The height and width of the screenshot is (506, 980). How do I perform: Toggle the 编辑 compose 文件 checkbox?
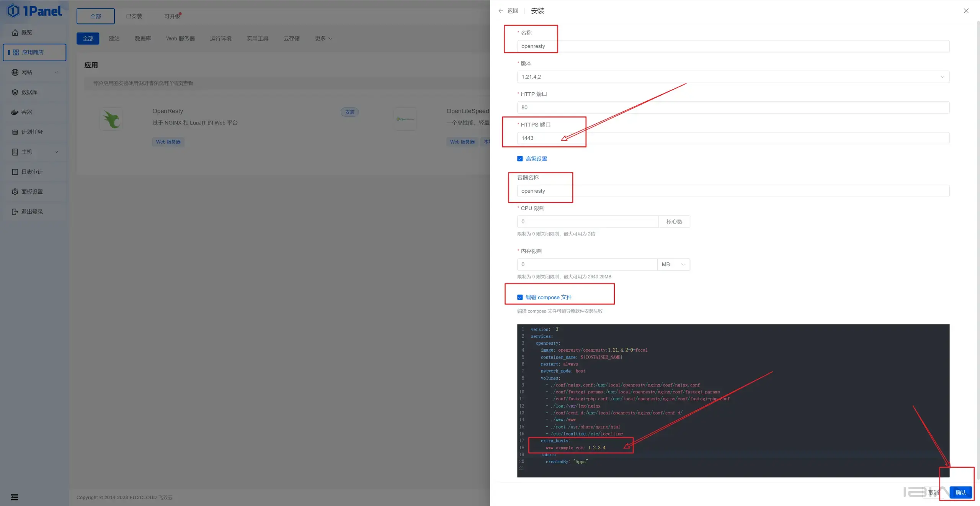coord(520,297)
